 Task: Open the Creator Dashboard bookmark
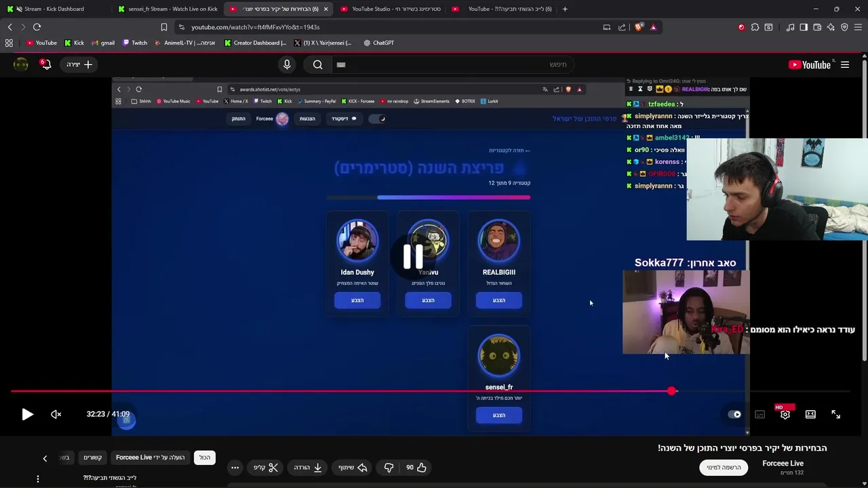tap(256, 43)
